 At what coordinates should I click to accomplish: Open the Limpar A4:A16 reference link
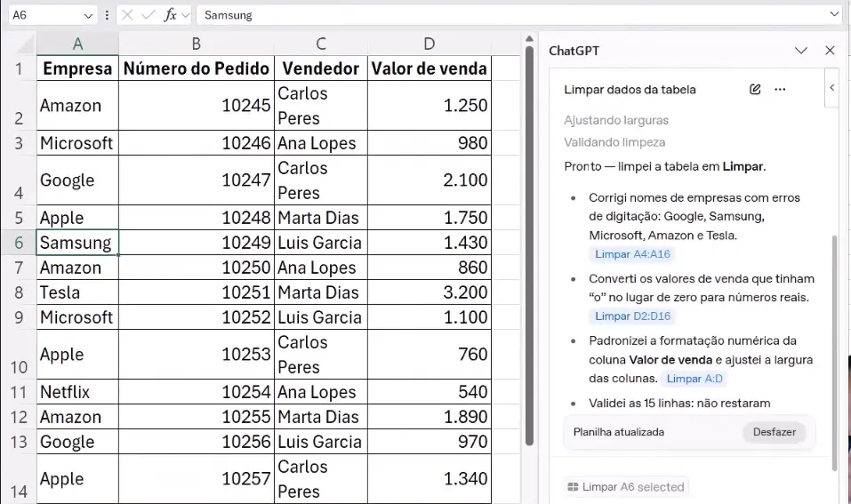coord(632,254)
